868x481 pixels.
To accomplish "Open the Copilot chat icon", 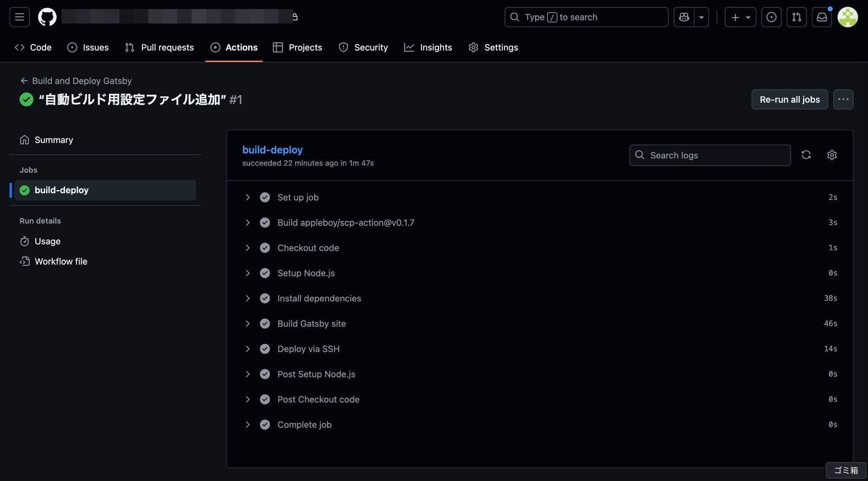I will pos(684,17).
